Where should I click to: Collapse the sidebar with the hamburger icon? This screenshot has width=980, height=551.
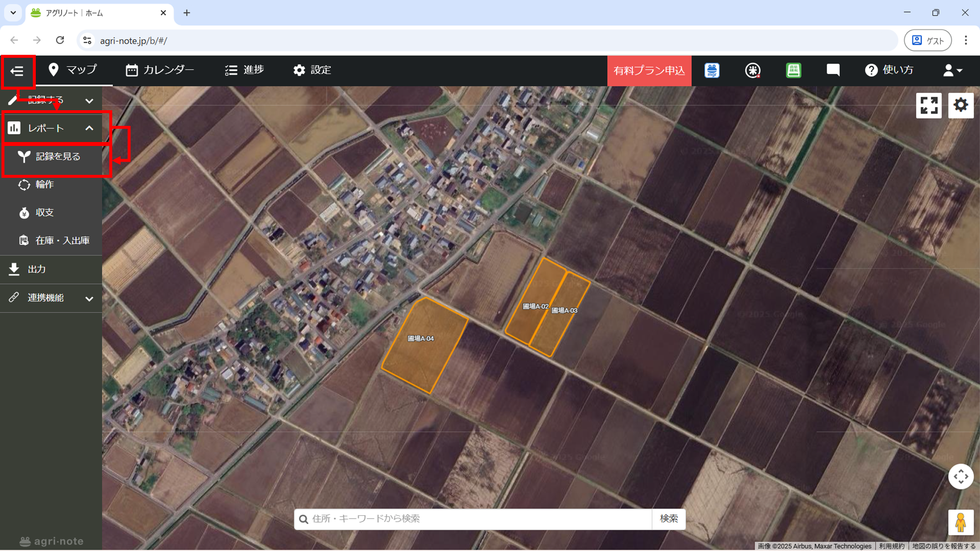tap(17, 71)
